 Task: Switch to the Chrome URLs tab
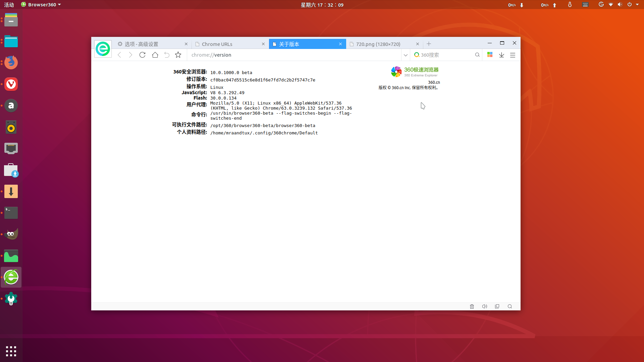(230, 44)
